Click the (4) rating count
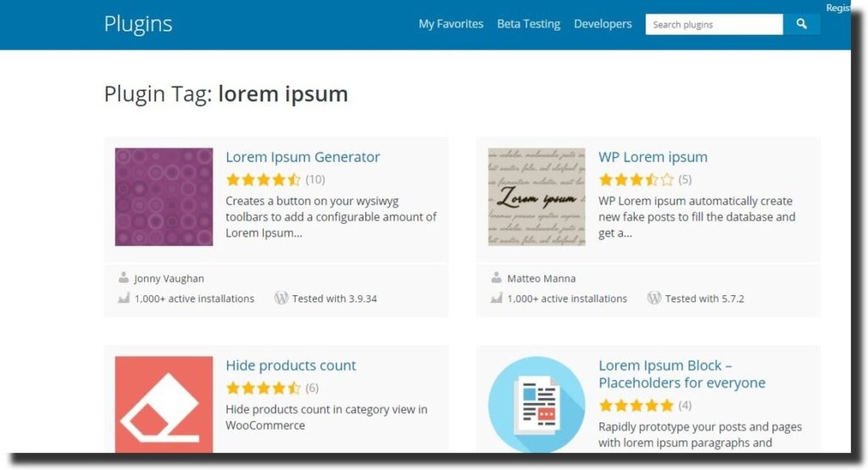This screenshot has height=470, width=868. 685,406
